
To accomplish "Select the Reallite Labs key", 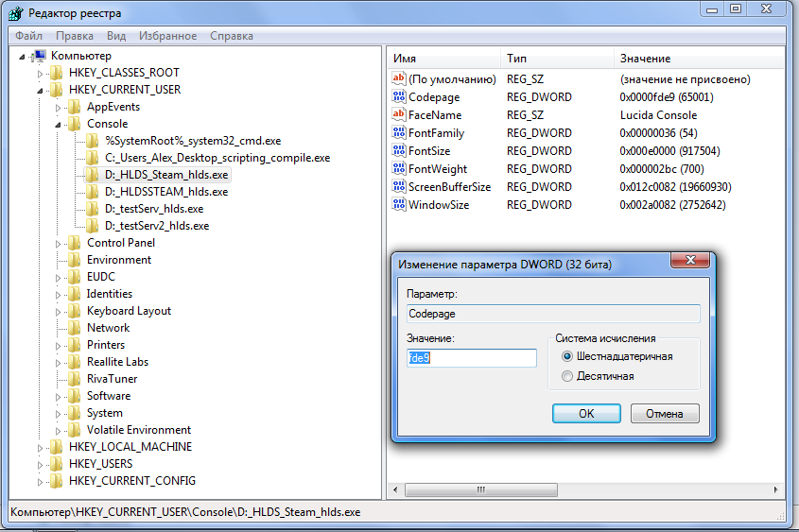I will click(x=117, y=362).
